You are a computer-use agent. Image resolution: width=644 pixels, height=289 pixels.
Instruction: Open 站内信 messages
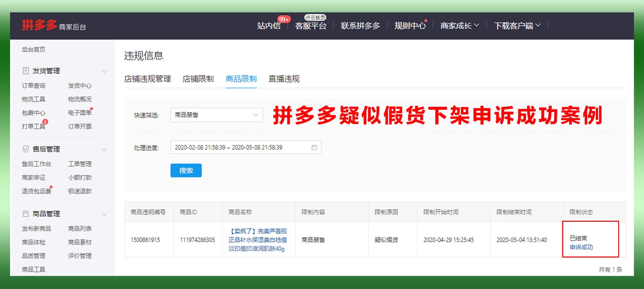(x=269, y=26)
